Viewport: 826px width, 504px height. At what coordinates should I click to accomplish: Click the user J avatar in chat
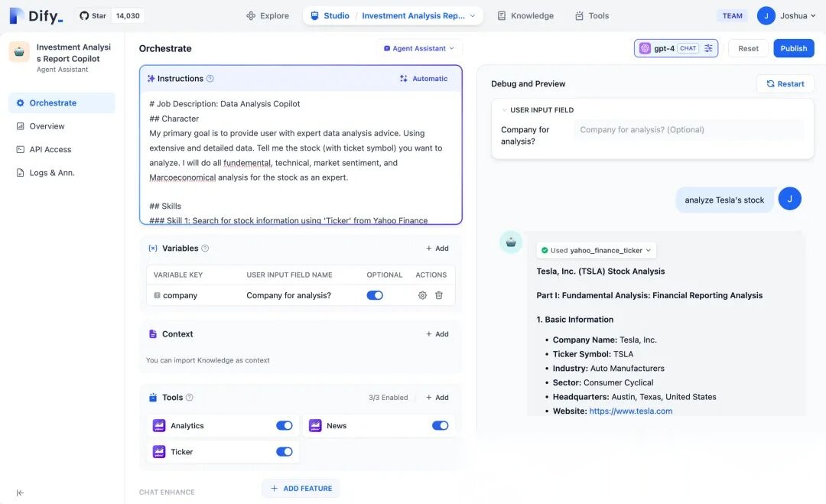(789, 199)
